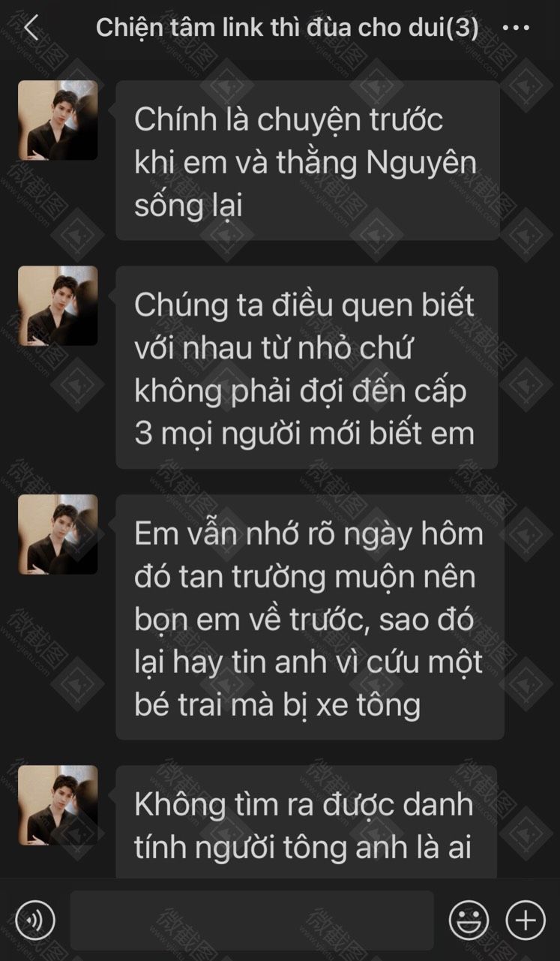Select the message 'Chính là chuyện trước khi em...'
560x961 pixels.
(307, 161)
